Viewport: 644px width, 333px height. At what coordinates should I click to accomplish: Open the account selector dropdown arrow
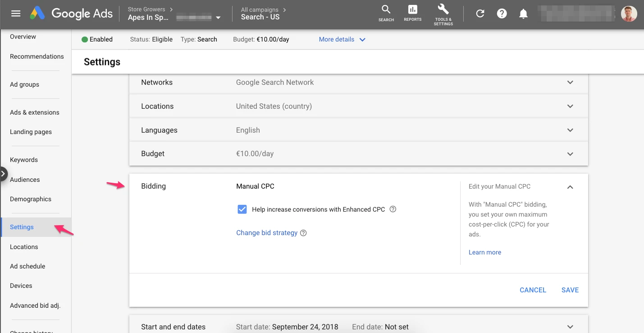tap(219, 18)
